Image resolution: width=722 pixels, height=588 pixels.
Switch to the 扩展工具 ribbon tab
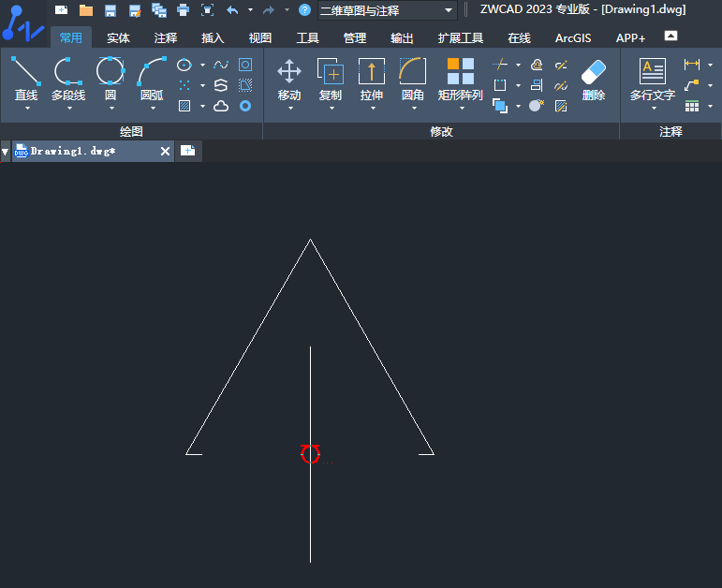[461, 37]
